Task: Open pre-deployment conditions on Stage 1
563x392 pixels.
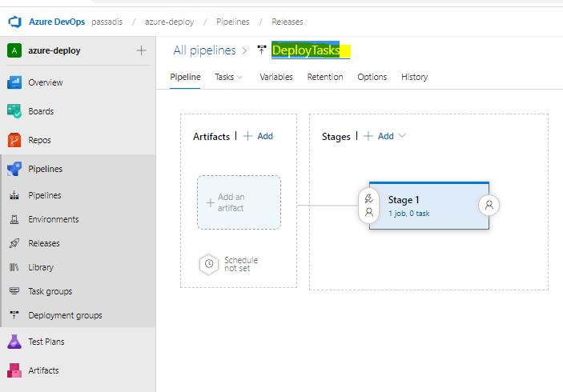Action: (368, 206)
